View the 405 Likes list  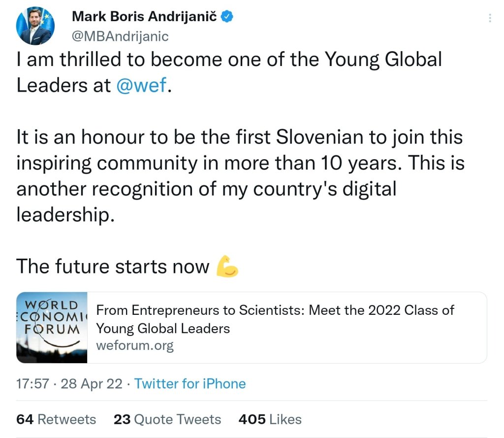tap(270, 419)
